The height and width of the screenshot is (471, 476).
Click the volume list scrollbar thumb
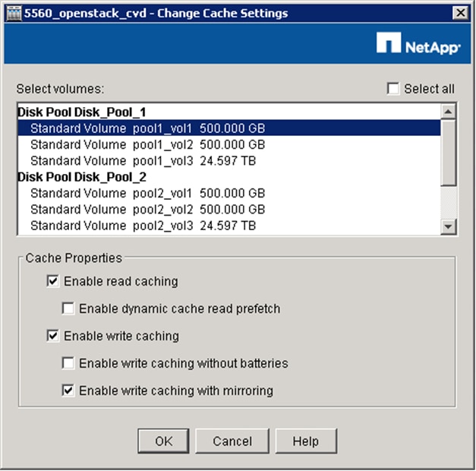coord(449,153)
